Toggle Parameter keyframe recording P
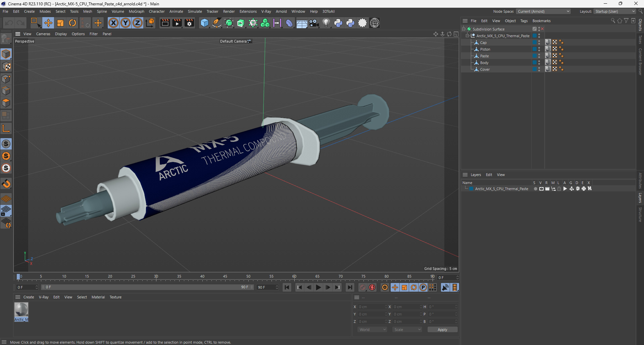The image size is (644, 345). coord(423,287)
